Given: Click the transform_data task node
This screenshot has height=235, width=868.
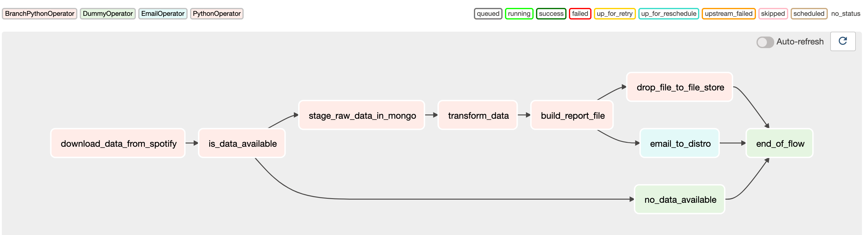Looking at the screenshot, I should tap(478, 115).
